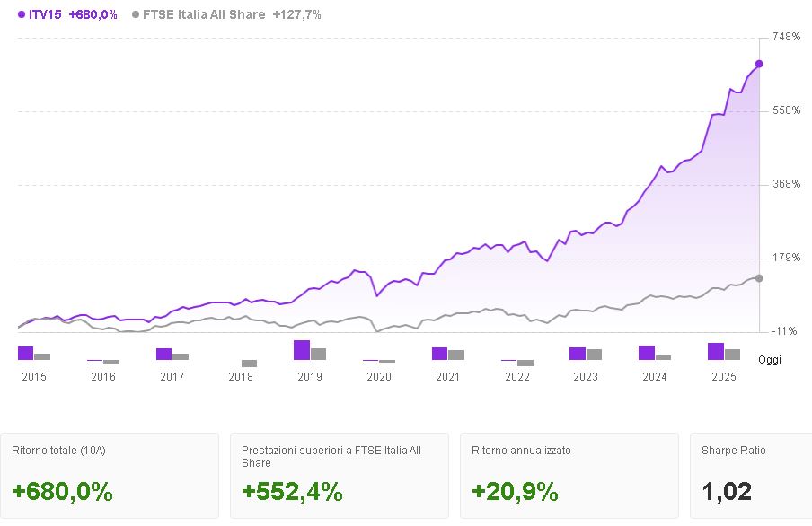Click the +552,4% outperformance value
The image size is (812, 526).
293,492
